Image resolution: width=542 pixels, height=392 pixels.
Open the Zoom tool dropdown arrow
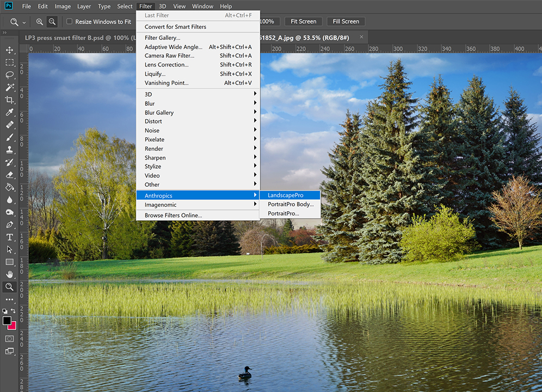point(24,22)
